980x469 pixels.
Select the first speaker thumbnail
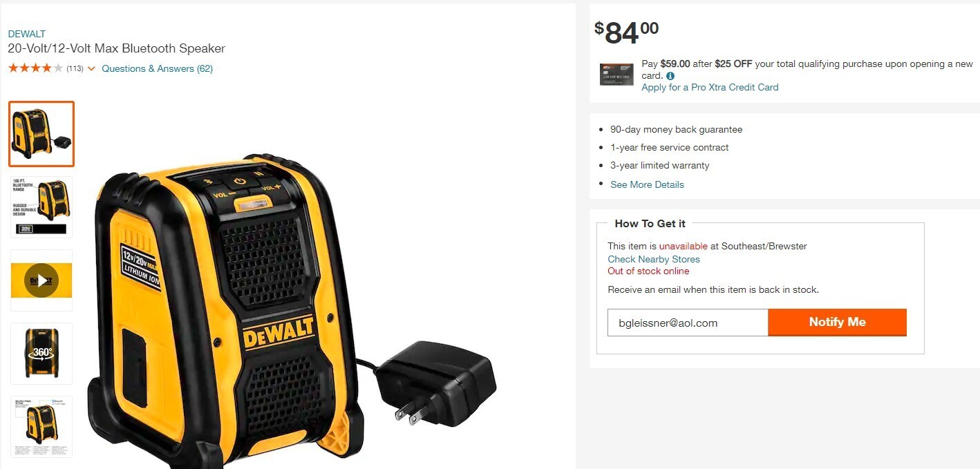tap(41, 134)
